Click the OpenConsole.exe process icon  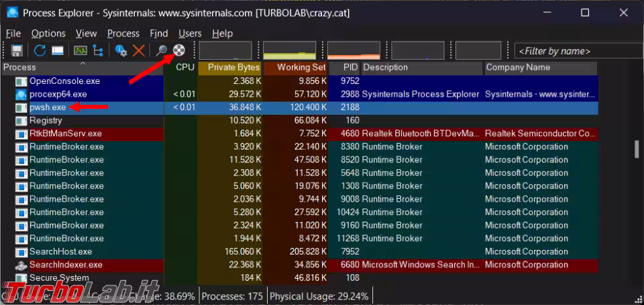point(21,81)
